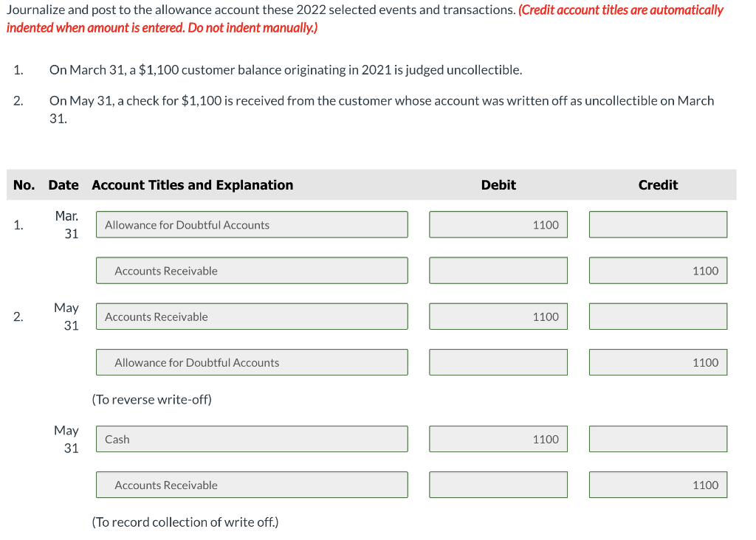Click the Accounts Receivable field for May 31 reversal
The image size is (756, 540).
[x=252, y=316]
